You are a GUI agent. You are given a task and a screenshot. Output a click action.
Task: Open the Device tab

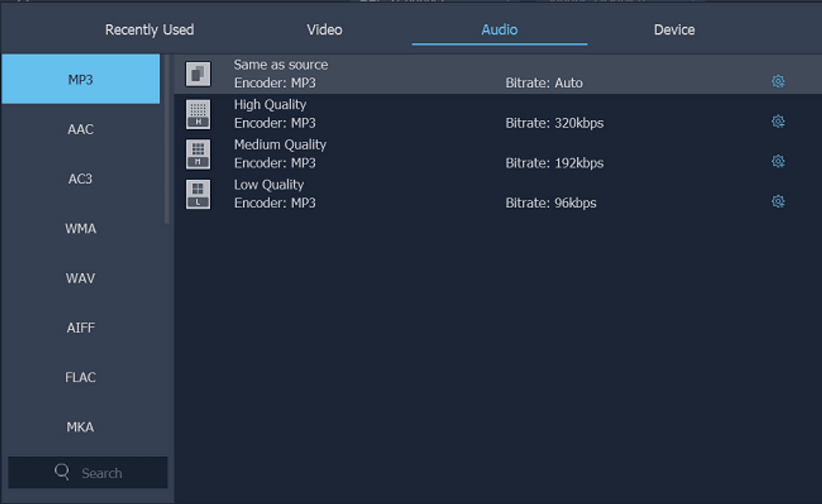674,30
